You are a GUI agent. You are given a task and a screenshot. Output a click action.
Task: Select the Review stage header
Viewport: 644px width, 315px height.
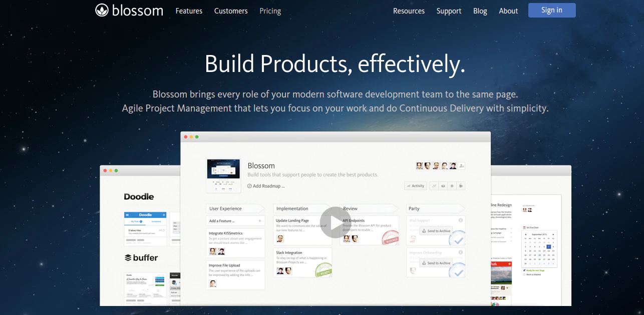[x=369, y=208]
